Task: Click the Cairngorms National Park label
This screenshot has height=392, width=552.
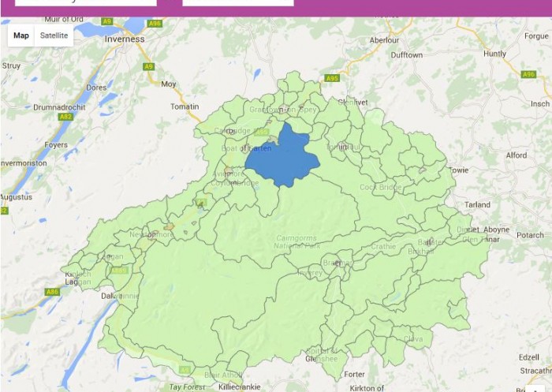Action: pyautogui.click(x=297, y=242)
